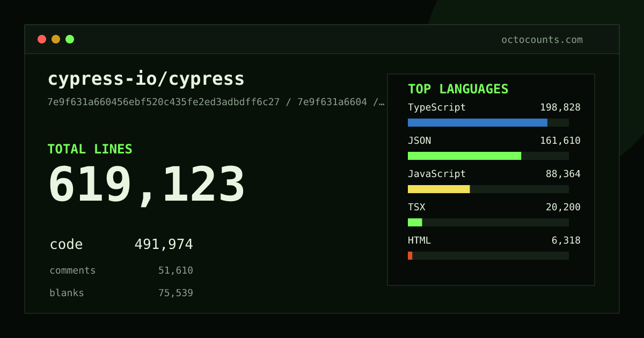The height and width of the screenshot is (338, 644).
Task: Select the HTML count 6,318
Action: click(x=566, y=240)
